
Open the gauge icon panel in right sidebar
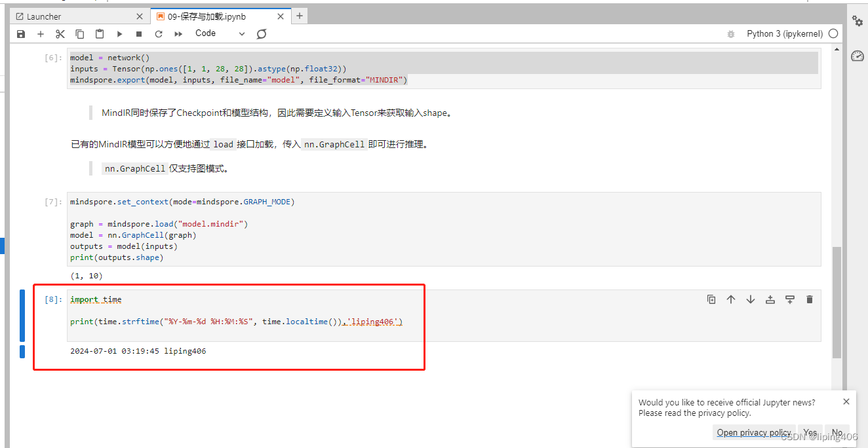tap(858, 56)
